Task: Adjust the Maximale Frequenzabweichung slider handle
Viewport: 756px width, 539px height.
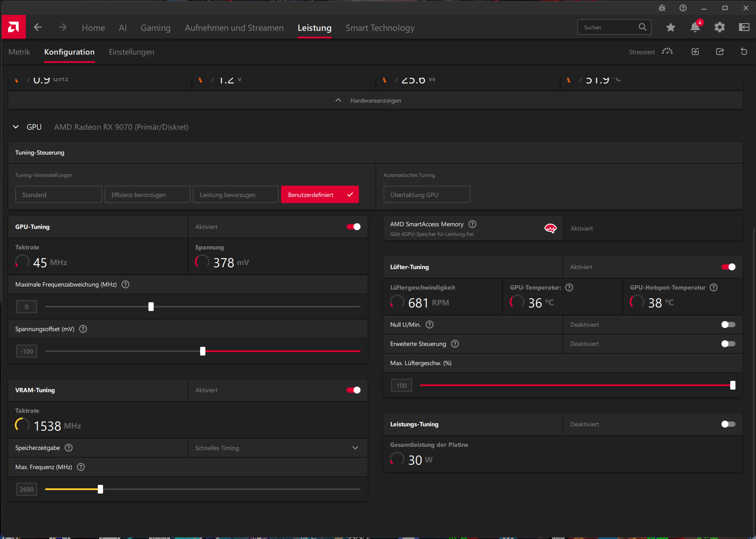Action: tap(151, 307)
